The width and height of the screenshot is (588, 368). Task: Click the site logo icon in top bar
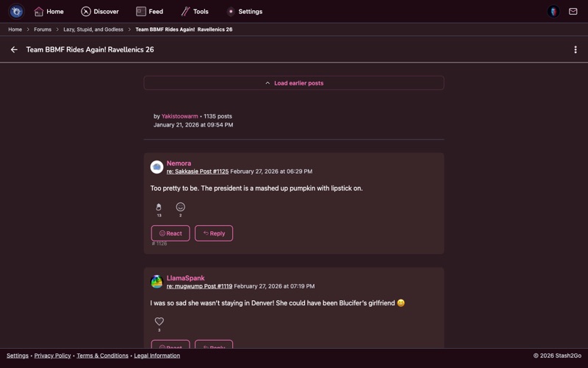point(16,11)
